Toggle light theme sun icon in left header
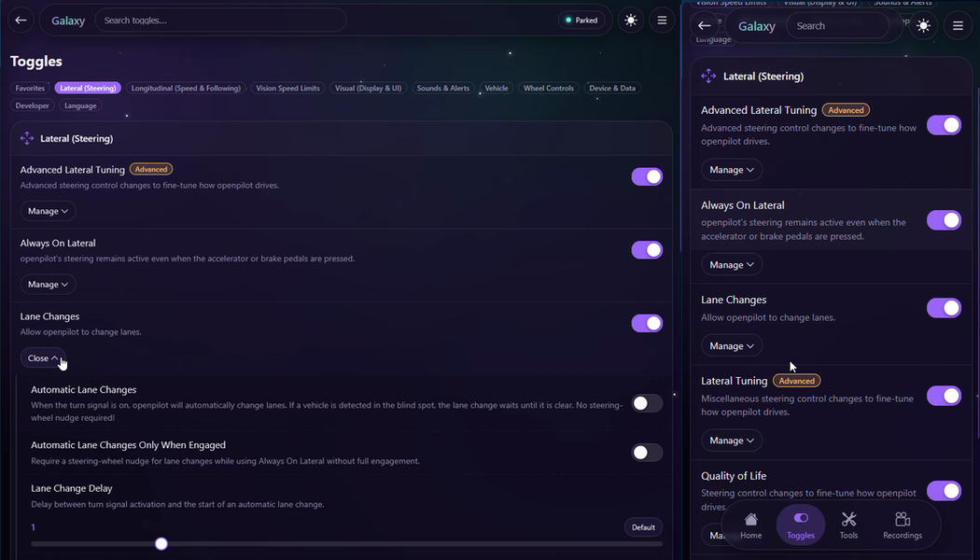 631,20
